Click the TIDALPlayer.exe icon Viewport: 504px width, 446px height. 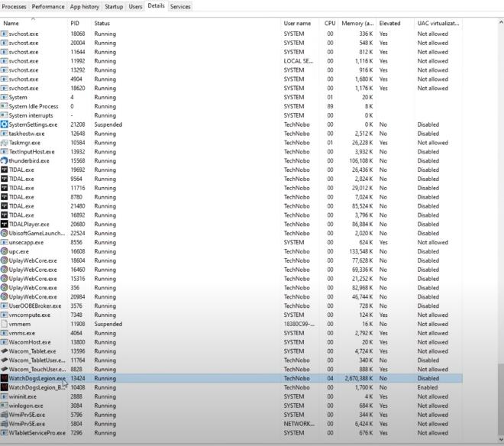click(x=4, y=224)
